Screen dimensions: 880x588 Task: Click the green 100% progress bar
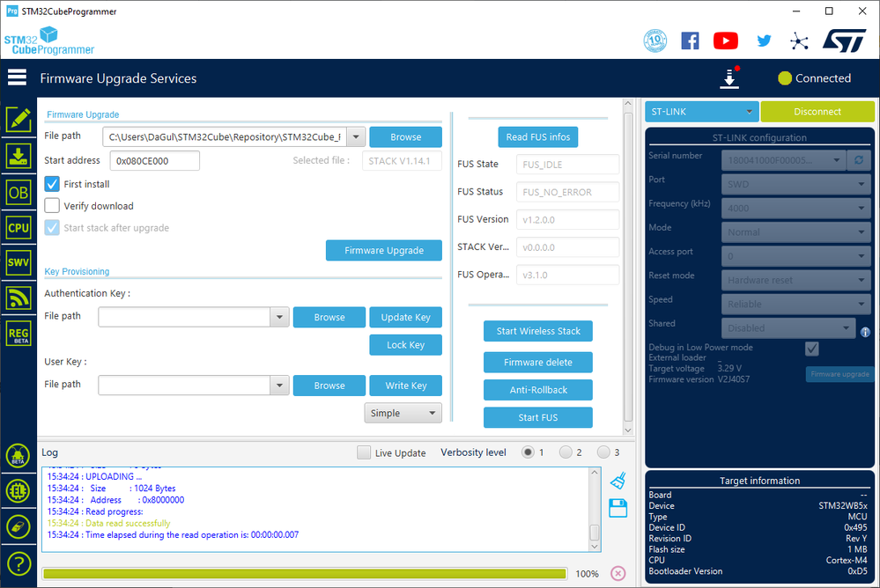point(305,573)
